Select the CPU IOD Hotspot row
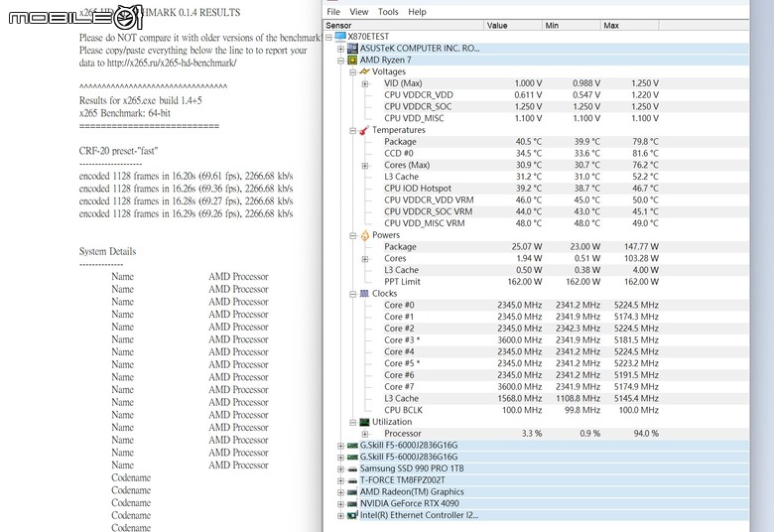This screenshot has width=774, height=532. tap(521, 189)
